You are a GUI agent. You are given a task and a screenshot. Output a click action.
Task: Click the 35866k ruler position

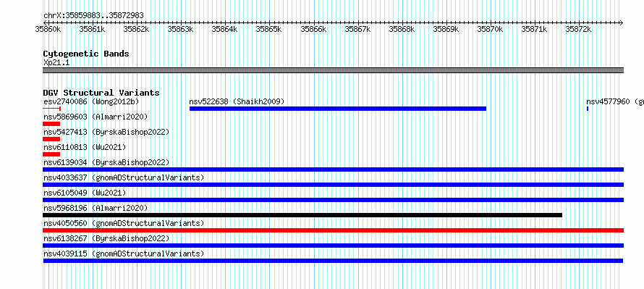coord(314,29)
